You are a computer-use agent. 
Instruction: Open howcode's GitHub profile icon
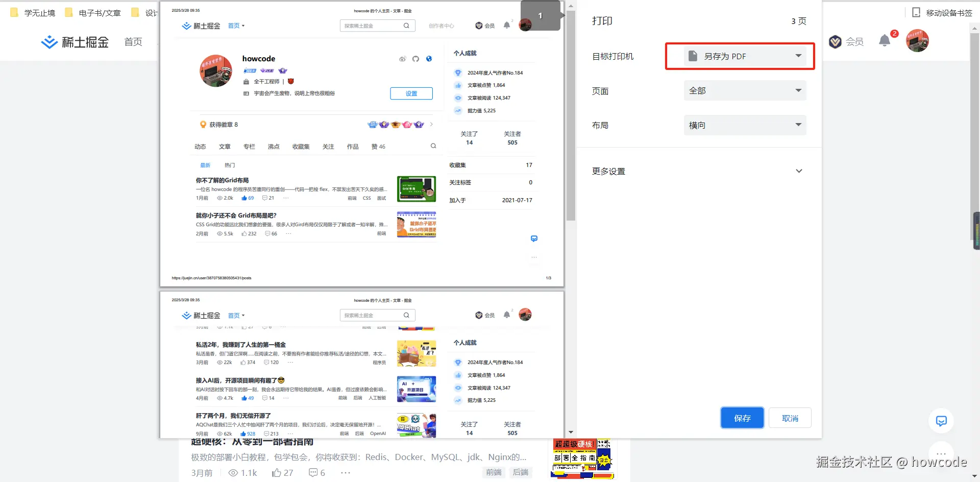click(x=415, y=59)
